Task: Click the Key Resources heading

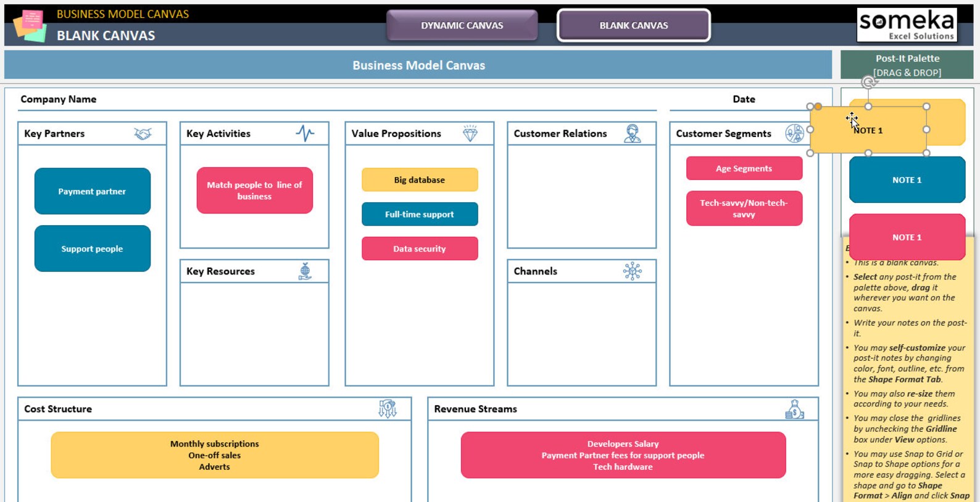Action: click(220, 271)
